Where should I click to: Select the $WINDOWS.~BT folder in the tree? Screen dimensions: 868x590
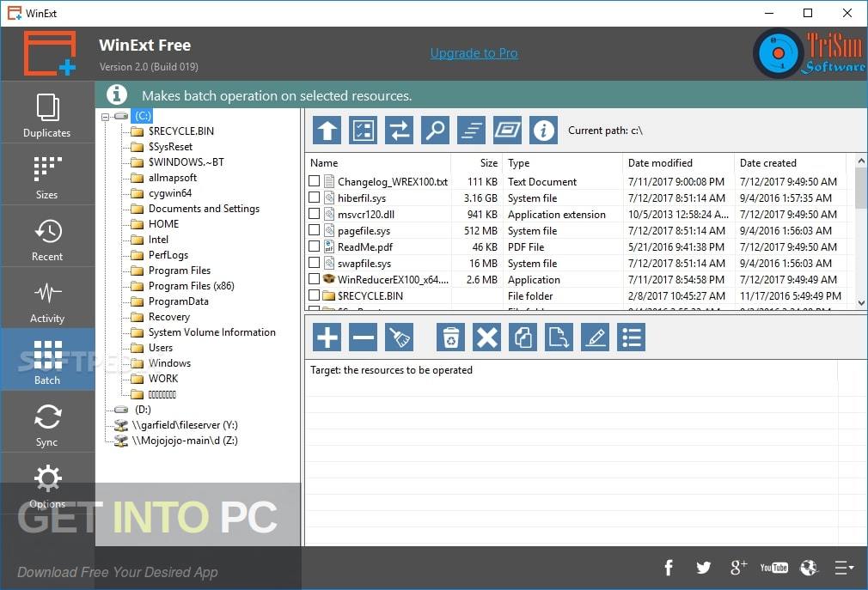point(186,162)
